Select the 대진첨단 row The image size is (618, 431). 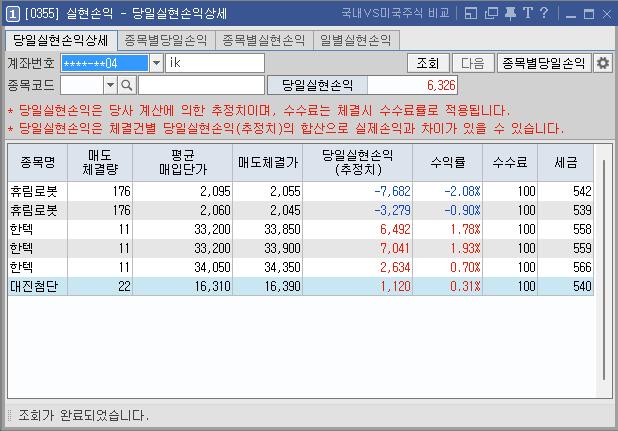click(300, 286)
